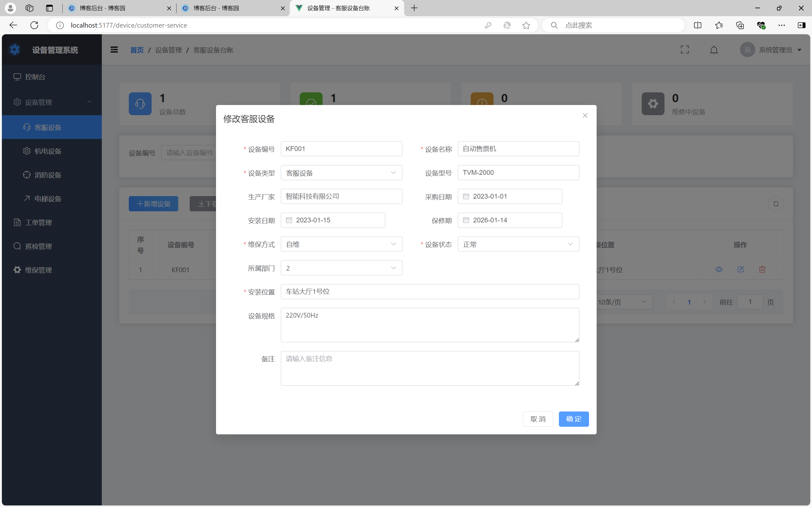Open the 设备类型 dropdown
The image size is (812, 507).
pyautogui.click(x=341, y=173)
